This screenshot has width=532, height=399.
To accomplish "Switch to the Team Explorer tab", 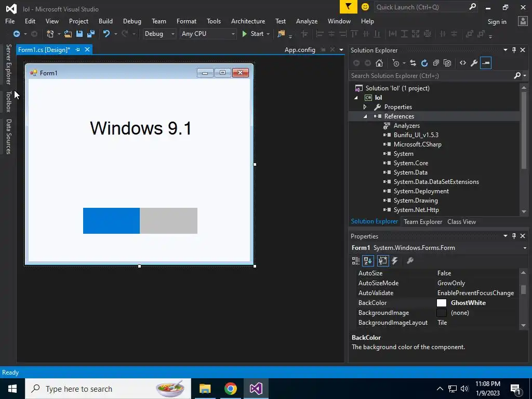I will [x=423, y=221].
